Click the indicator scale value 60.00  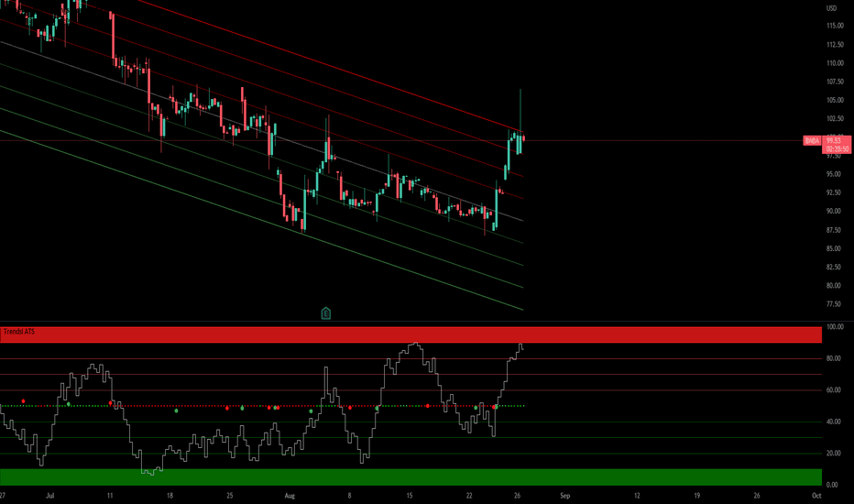coord(833,390)
